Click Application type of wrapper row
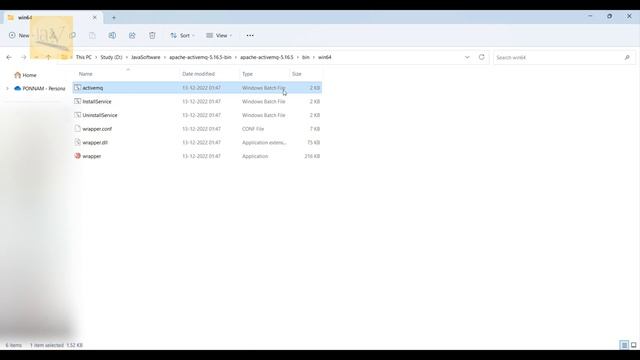 point(255,156)
